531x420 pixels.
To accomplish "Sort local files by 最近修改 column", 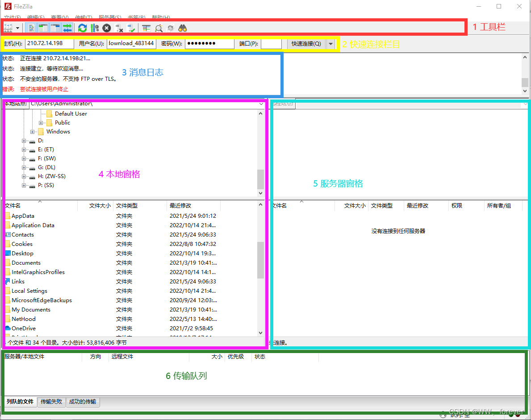I will [x=193, y=205].
